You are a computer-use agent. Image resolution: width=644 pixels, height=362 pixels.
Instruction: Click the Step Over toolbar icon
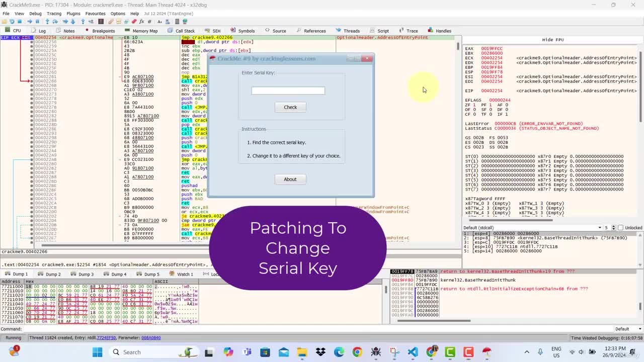pyautogui.click(x=55, y=22)
